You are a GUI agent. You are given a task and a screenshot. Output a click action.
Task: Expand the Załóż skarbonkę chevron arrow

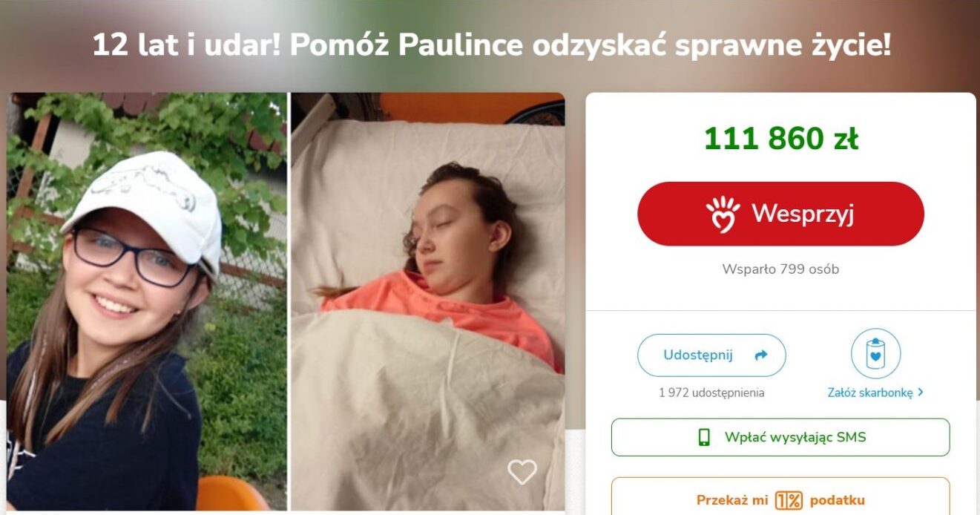click(921, 393)
